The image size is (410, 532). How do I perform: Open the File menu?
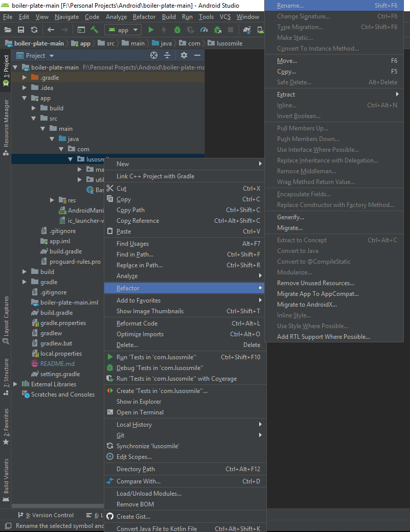pos(8,17)
